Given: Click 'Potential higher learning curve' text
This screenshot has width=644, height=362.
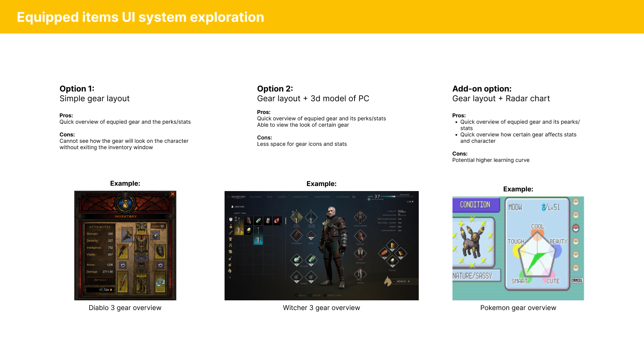Looking at the screenshot, I should coord(491,160).
